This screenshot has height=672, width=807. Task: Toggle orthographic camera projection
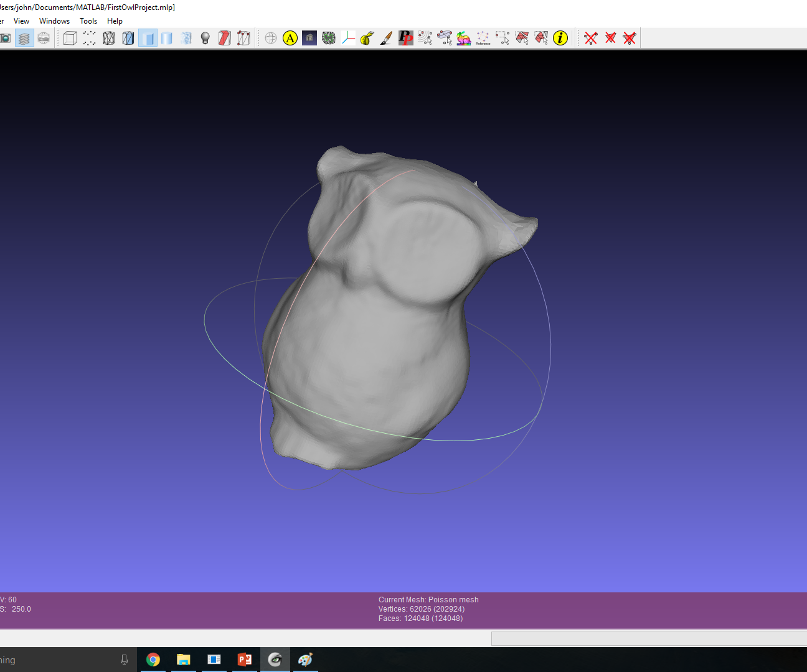[x=270, y=38]
